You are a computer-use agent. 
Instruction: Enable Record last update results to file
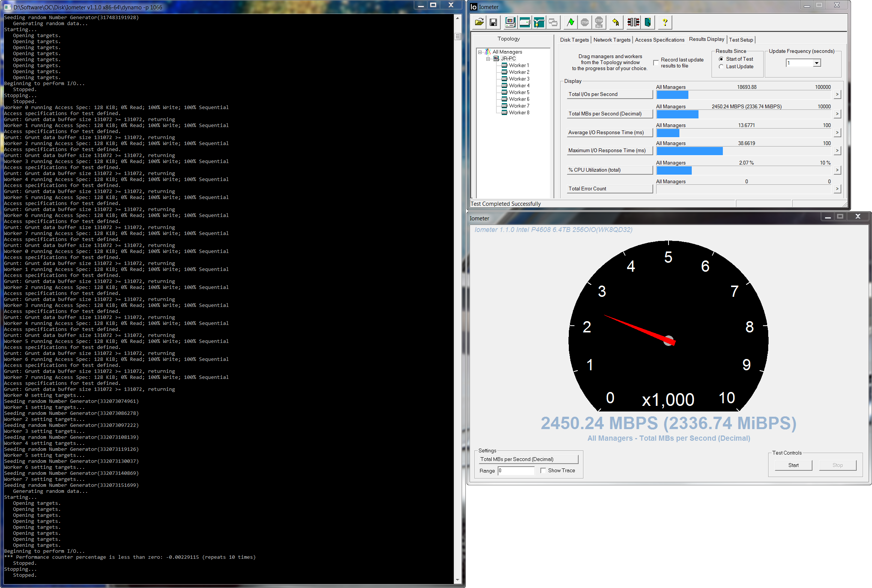pyautogui.click(x=656, y=63)
